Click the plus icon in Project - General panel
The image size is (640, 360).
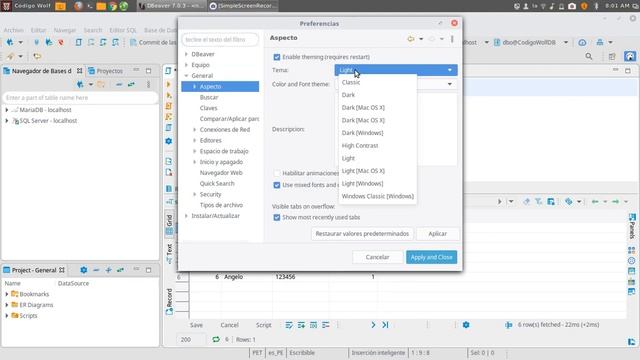click(x=108, y=270)
